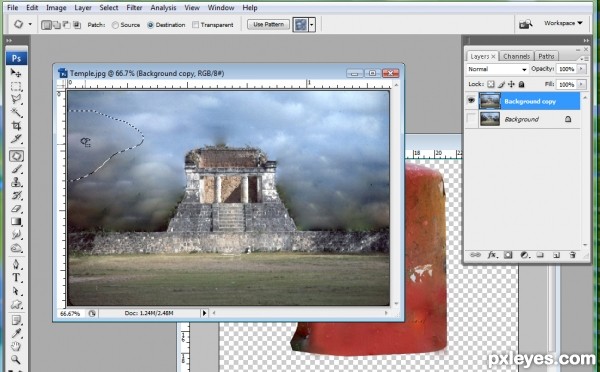This screenshot has height=372, width=600.
Task: Select the Zoom tool
Action: point(16,360)
